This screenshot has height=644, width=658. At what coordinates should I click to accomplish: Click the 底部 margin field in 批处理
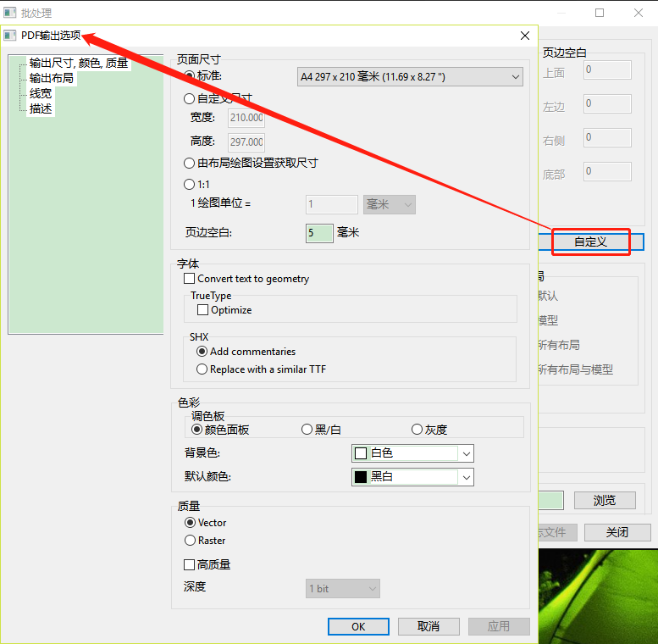pyautogui.click(x=607, y=172)
